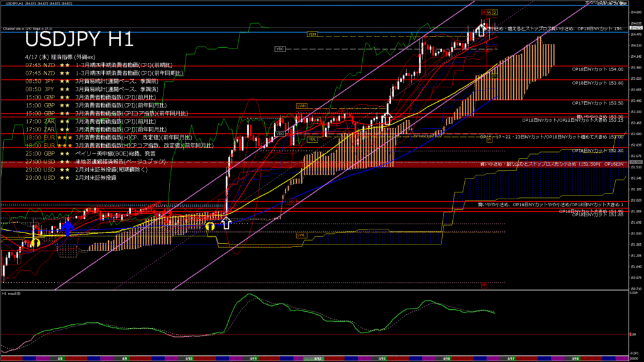Click the OP17 NY cut 153.50 label

click(597, 102)
